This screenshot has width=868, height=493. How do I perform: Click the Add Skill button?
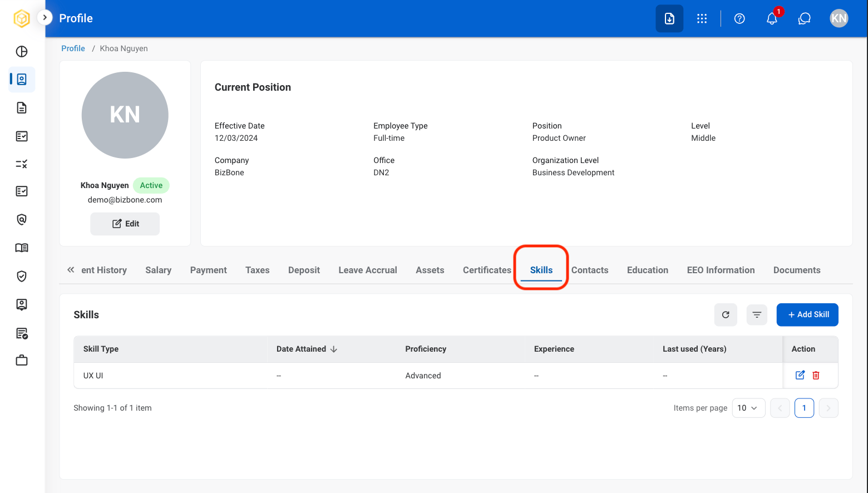(x=807, y=315)
